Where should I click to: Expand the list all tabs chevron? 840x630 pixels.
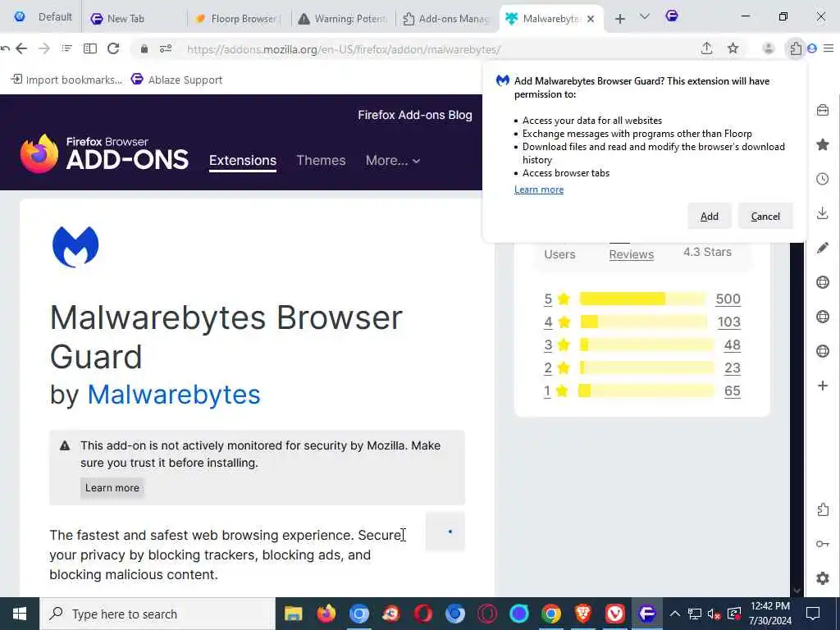[x=645, y=17]
